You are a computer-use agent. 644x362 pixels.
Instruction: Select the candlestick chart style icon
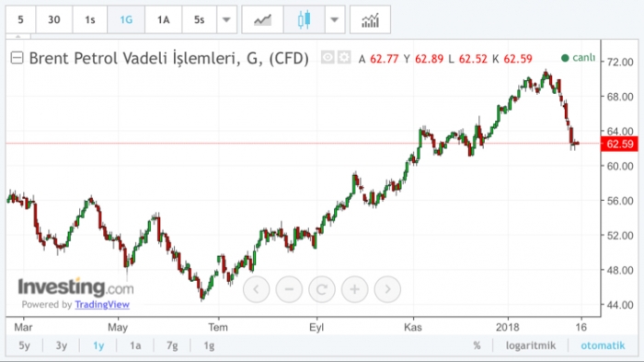point(304,19)
